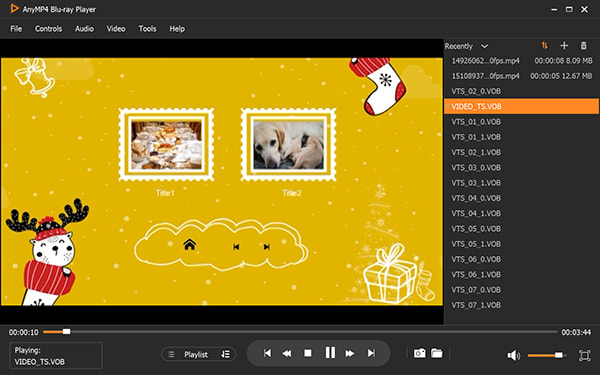Open the Video menu
This screenshot has width=600, height=375.
[116, 29]
